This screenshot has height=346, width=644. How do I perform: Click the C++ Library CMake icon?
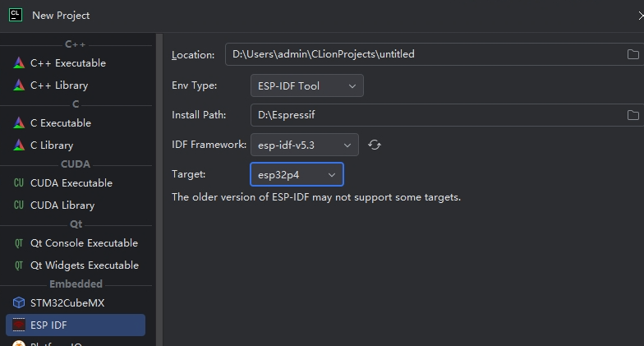[x=19, y=85]
